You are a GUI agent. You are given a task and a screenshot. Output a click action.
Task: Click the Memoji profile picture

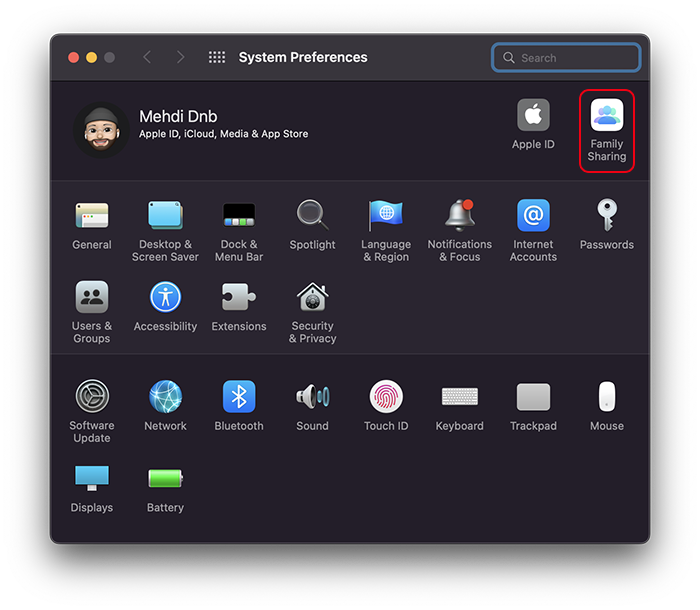click(x=101, y=130)
